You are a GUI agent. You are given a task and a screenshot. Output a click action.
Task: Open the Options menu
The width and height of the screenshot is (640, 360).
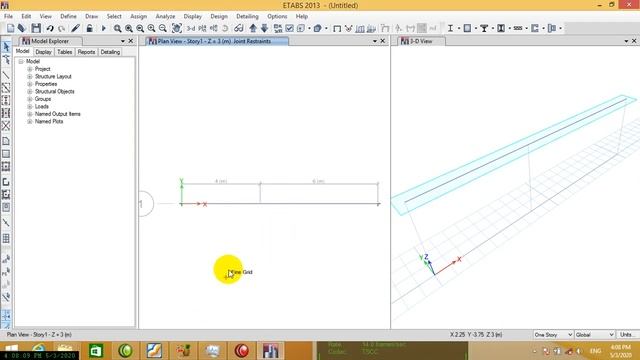[277, 16]
